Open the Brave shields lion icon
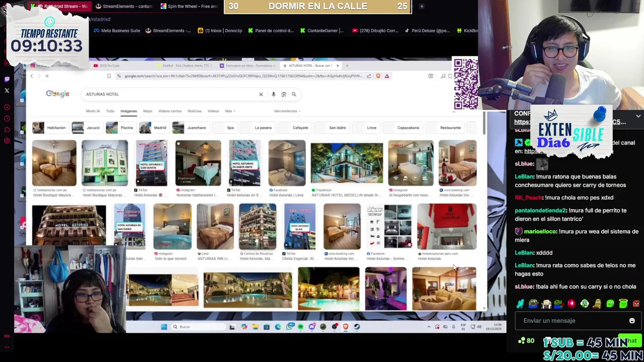This screenshot has height=362, width=644. 378,76
